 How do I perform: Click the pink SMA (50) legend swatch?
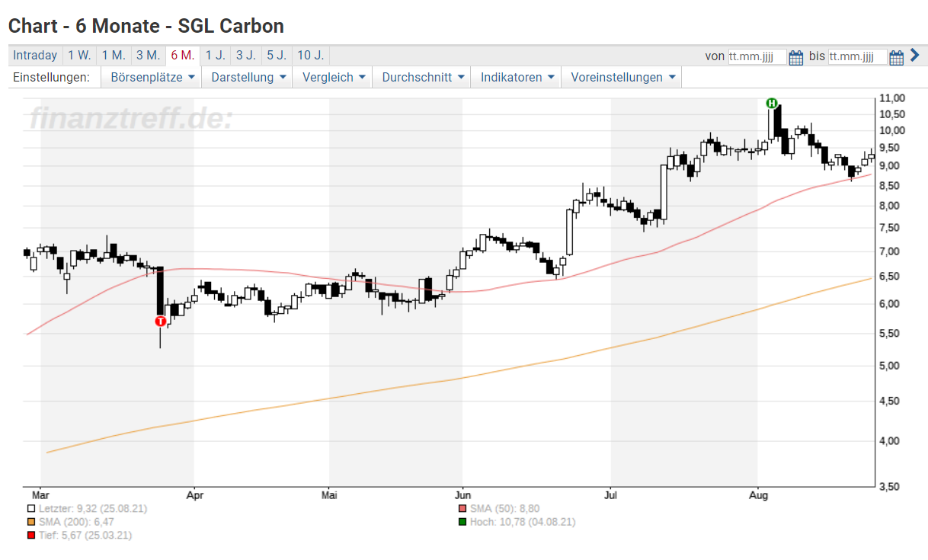point(462,508)
